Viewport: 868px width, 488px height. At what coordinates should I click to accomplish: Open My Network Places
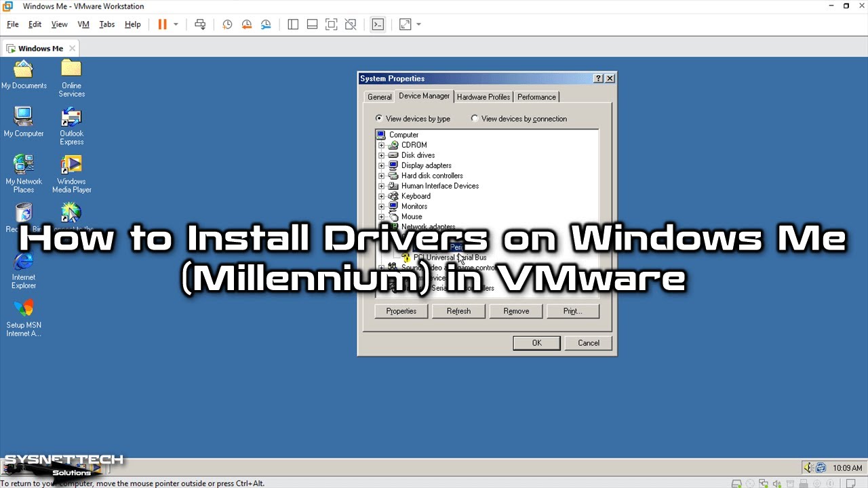[x=24, y=174]
